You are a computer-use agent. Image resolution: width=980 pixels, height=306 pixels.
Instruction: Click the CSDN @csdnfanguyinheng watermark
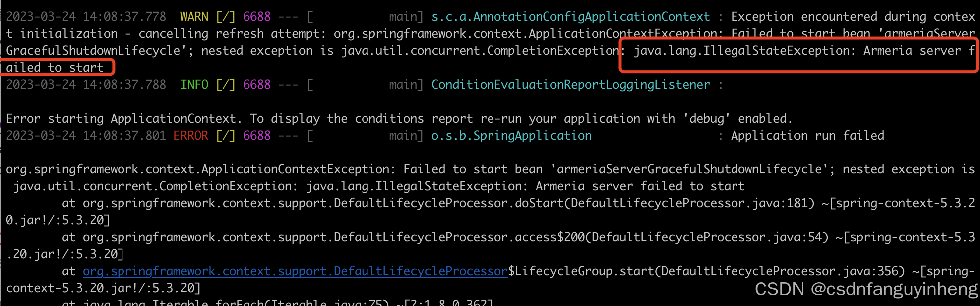[x=865, y=289]
